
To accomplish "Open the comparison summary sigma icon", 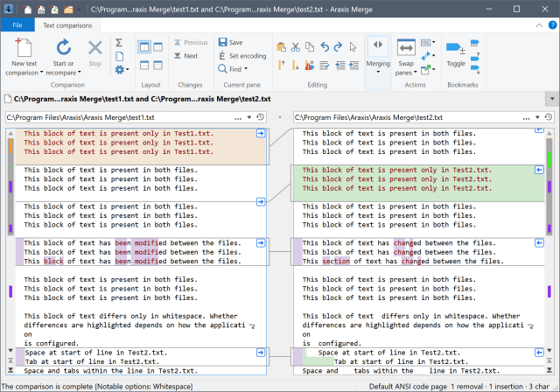I will click(119, 43).
